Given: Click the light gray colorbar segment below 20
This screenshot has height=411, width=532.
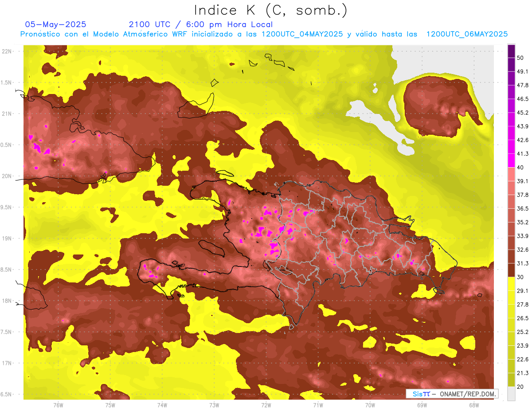Looking at the screenshot, I should pyautogui.click(x=511, y=394).
